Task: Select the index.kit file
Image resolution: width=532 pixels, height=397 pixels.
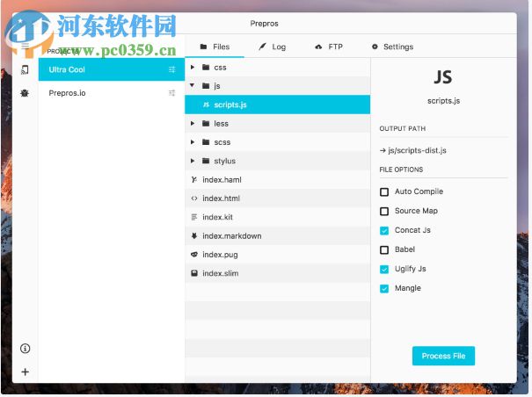Action: pos(278,217)
